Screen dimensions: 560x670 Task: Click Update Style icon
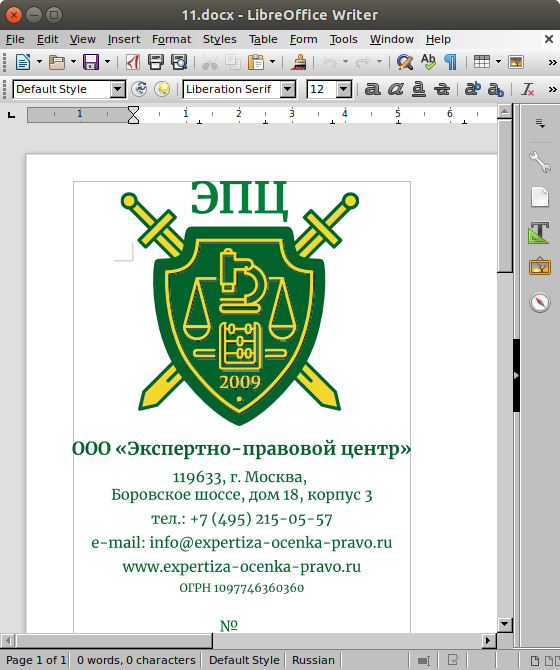point(139,89)
